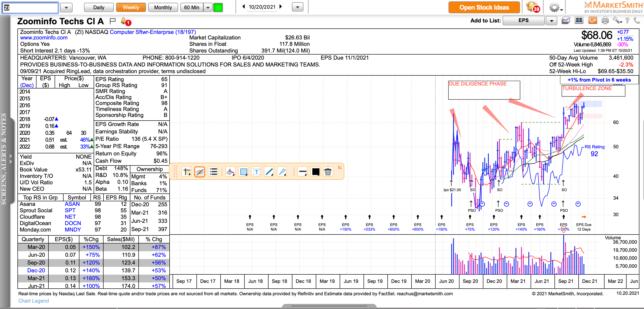Screen dimensions: 644x309
Task: Delete markup with trash icon
Action: 328,172
